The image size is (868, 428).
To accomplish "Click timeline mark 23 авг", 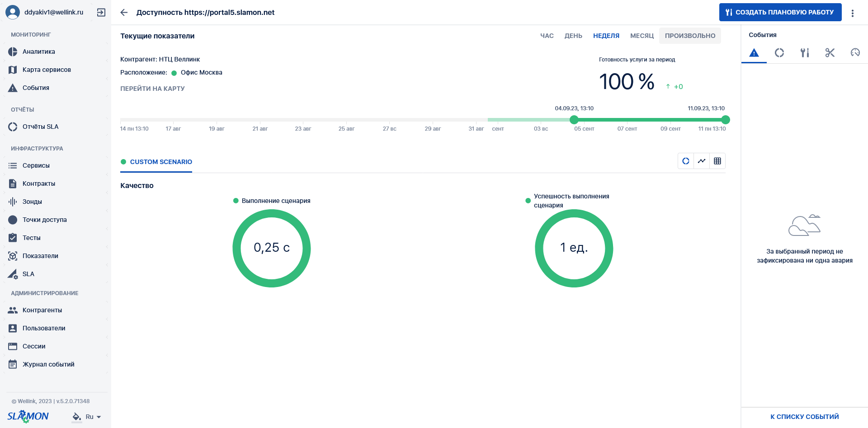I will point(303,129).
